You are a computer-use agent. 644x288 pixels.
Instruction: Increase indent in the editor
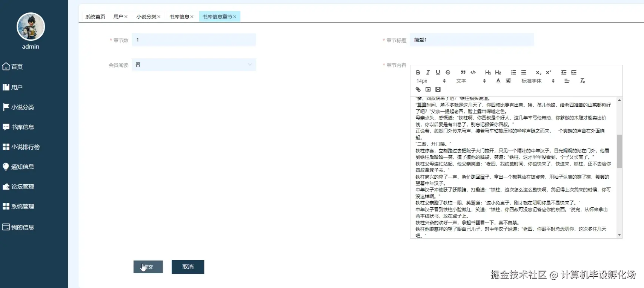pyautogui.click(x=574, y=72)
